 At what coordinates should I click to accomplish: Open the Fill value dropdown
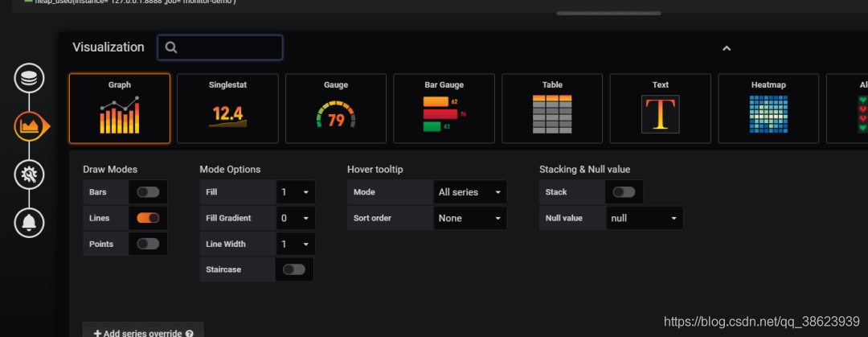pyautogui.click(x=296, y=191)
